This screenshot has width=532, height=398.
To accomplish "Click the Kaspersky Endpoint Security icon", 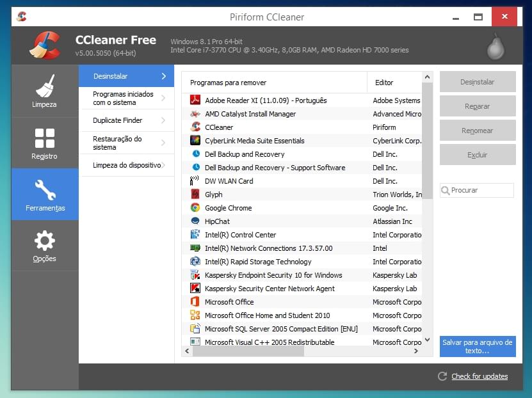I will tap(195, 275).
